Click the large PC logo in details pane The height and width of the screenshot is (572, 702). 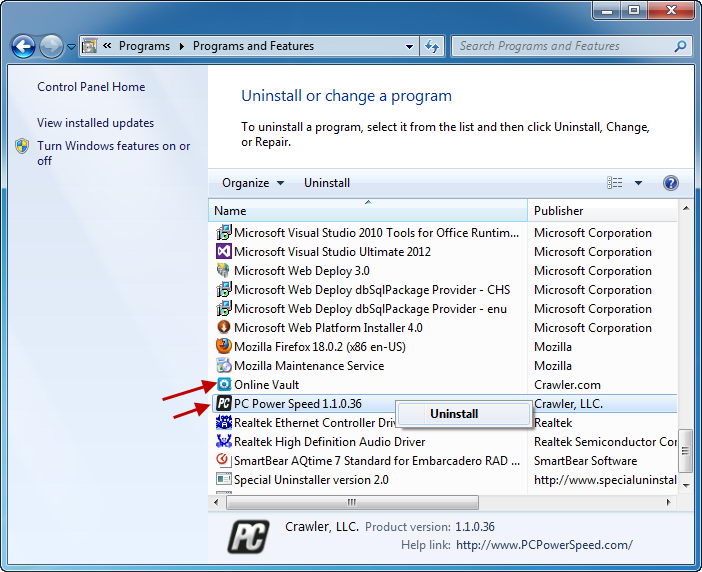(248, 536)
